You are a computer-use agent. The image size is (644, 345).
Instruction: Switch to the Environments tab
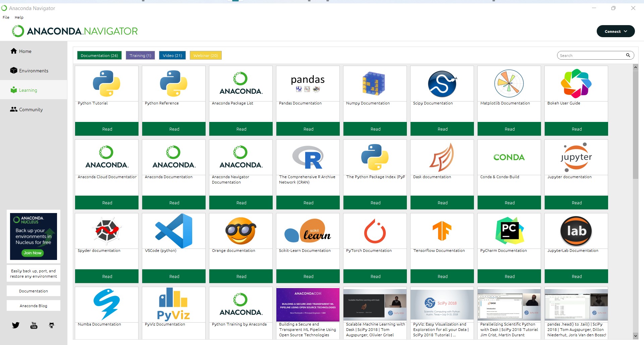point(34,71)
